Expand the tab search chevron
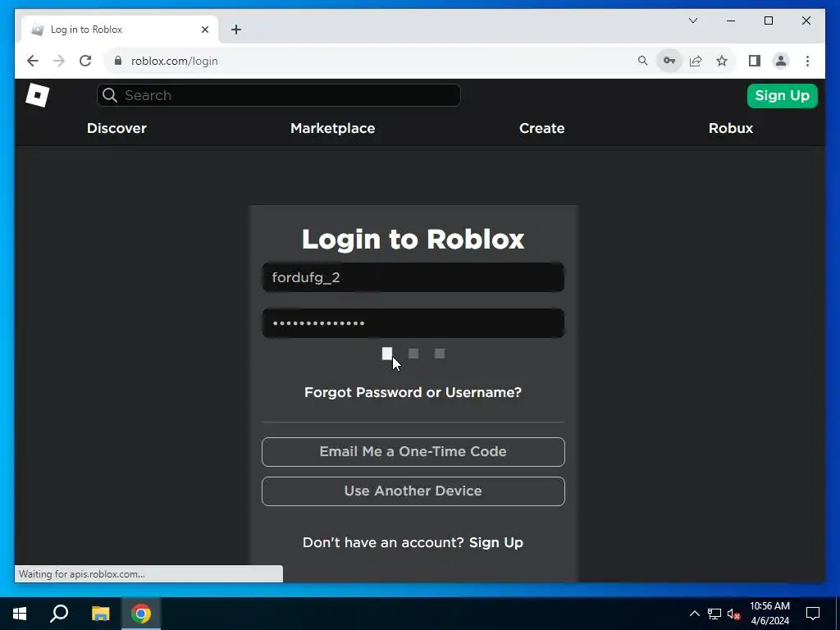Screen dimensions: 840x630 [693, 21]
